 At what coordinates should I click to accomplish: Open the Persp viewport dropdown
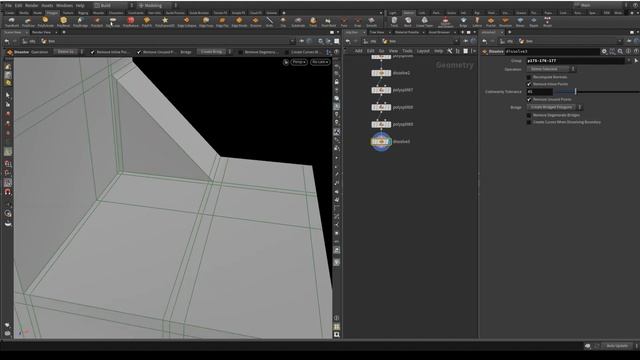[299, 62]
